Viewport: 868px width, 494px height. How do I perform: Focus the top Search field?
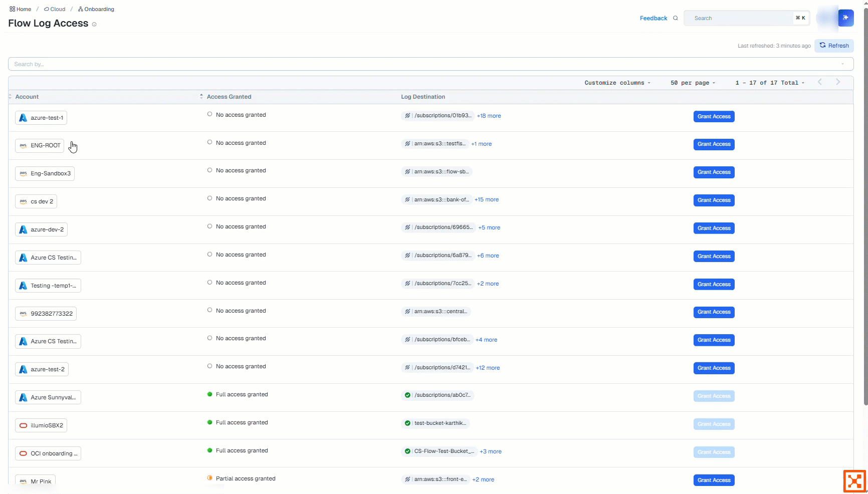(x=747, y=18)
